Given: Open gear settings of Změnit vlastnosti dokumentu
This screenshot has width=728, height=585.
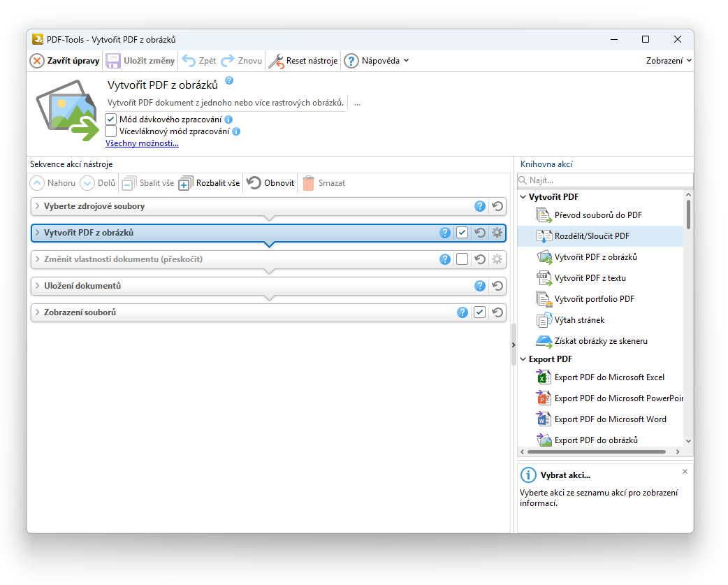Looking at the screenshot, I should click(497, 259).
